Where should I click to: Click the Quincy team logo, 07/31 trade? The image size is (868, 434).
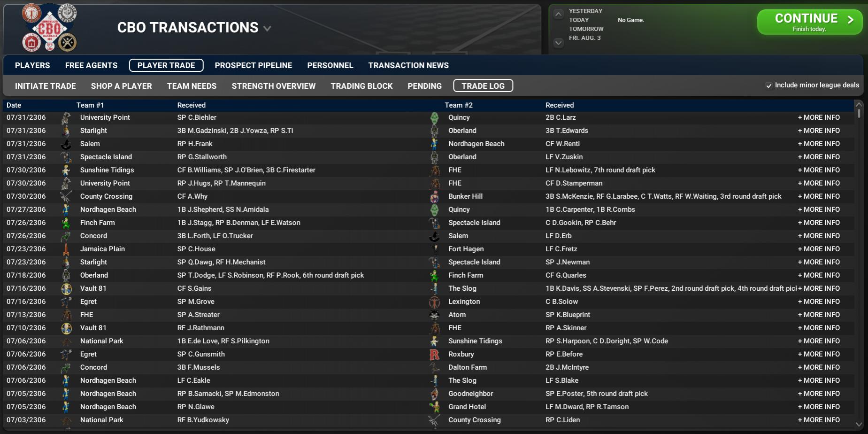tap(435, 118)
